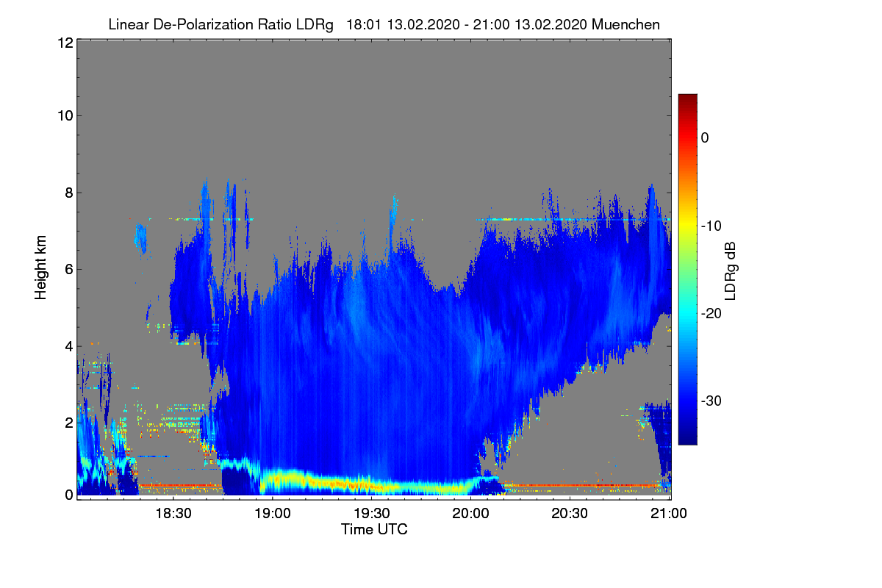
Task: Click the plot title text mentioning Muenchen
Action: pyautogui.click(x=384, y=25)
